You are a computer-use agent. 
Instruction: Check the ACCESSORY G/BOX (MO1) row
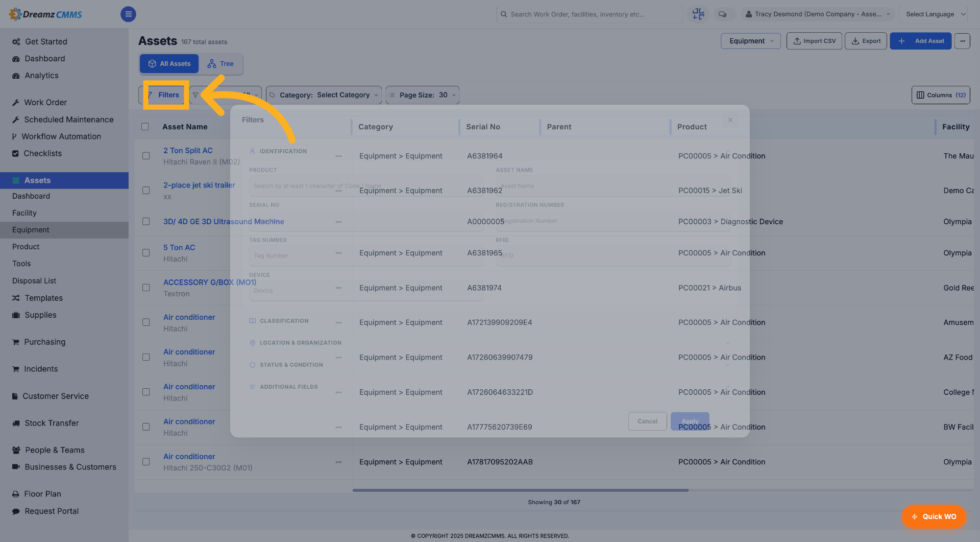pyautogui.click(x=146, y=288)
